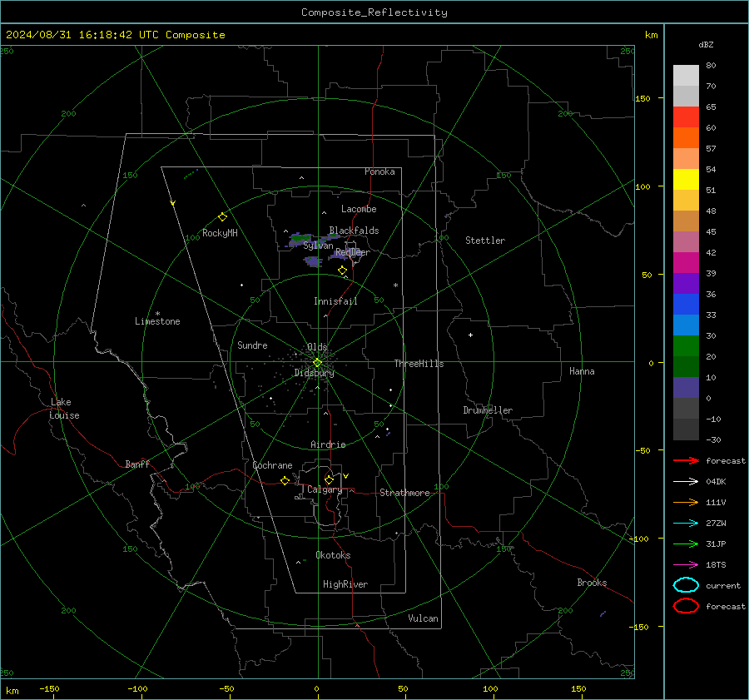
Task: Select the green 31JP arrow icon
Action: coord(686,544)
